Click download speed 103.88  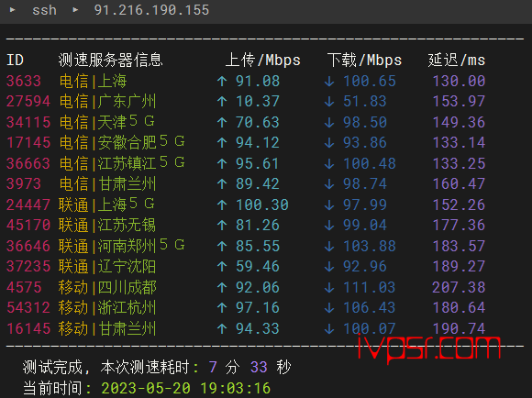[370, 246]
